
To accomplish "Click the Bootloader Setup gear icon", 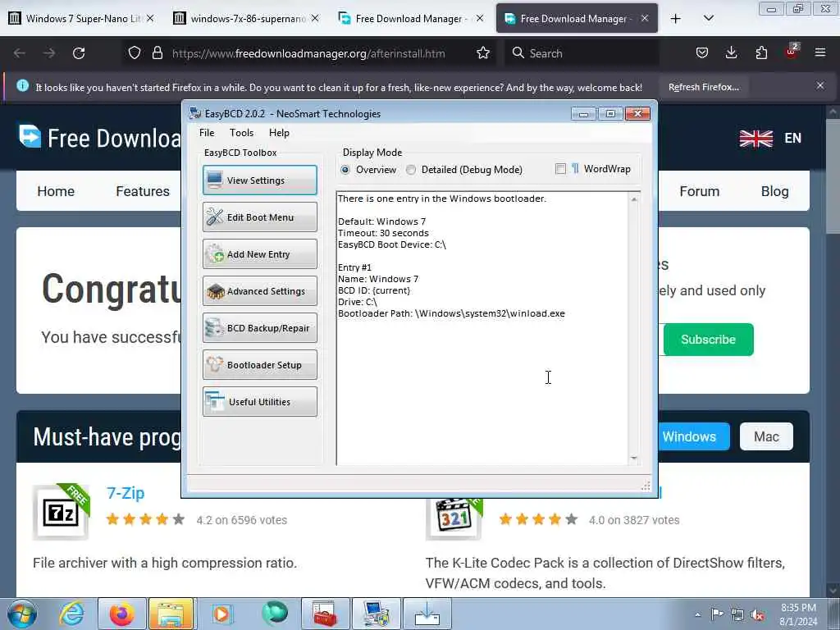I will click(x=215, y=365).
